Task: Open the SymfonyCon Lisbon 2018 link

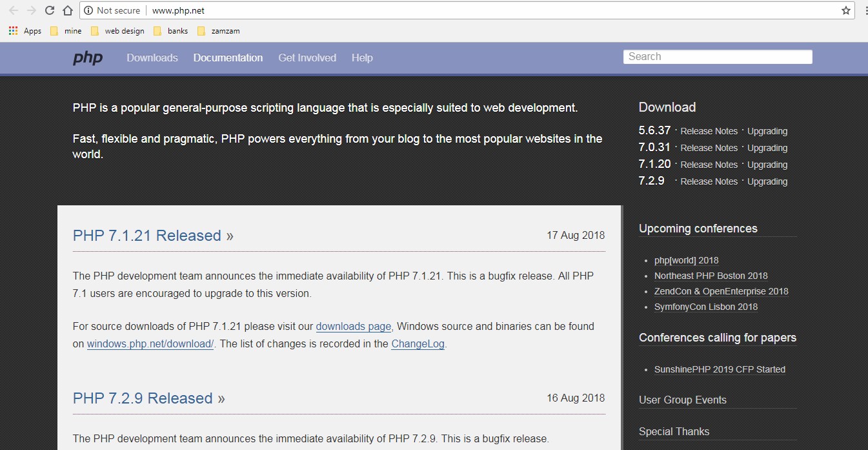Action: point(705,307)
